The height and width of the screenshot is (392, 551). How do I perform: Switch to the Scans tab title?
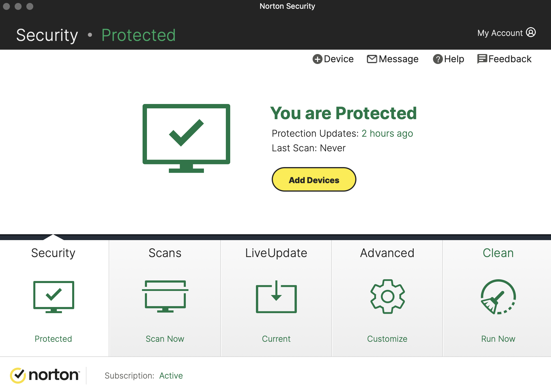[x=165, y=253]
